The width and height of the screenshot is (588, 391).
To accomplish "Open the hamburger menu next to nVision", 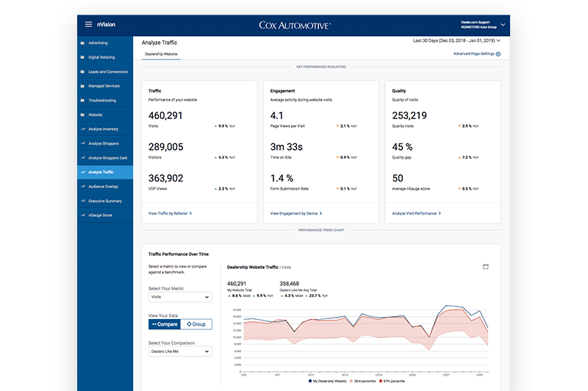I will pos(88,24).
